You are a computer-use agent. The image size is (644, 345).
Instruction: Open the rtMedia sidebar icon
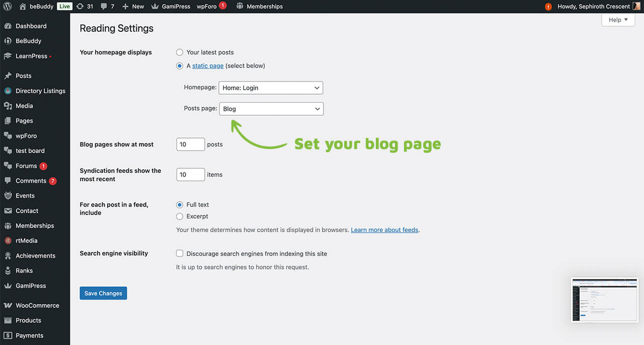8,241
